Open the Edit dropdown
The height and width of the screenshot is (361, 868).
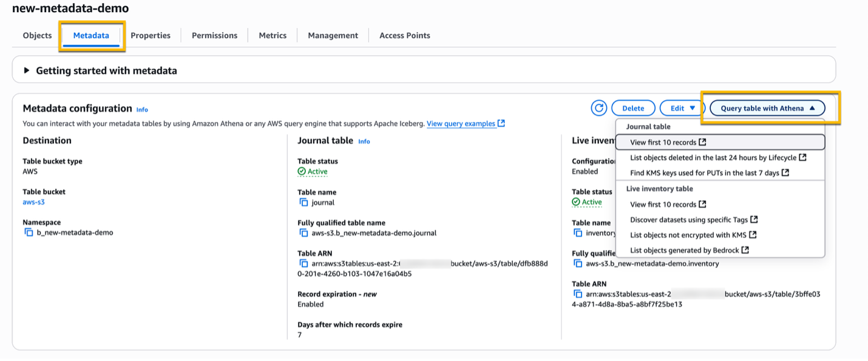(681, 107)
